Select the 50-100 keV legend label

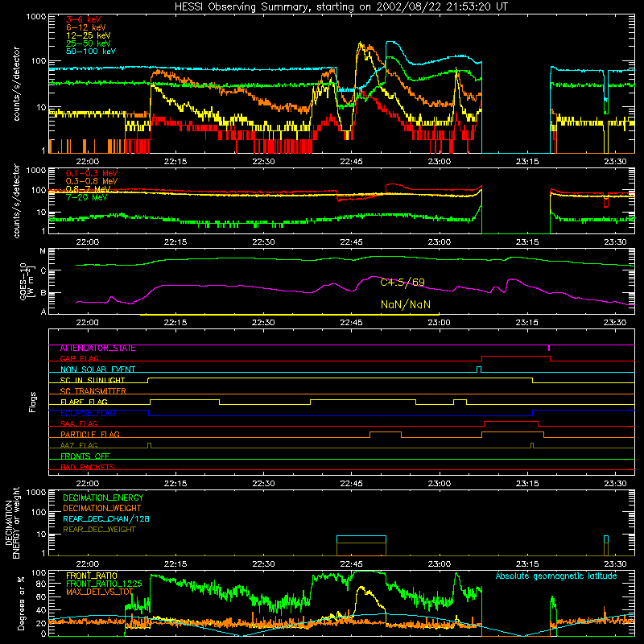coord(91,52)
